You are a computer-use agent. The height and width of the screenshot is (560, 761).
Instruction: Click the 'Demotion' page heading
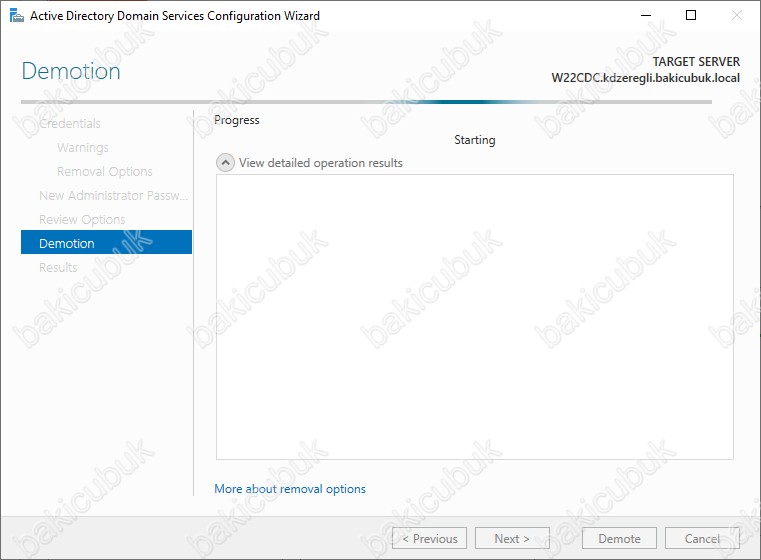click(71, 71)
